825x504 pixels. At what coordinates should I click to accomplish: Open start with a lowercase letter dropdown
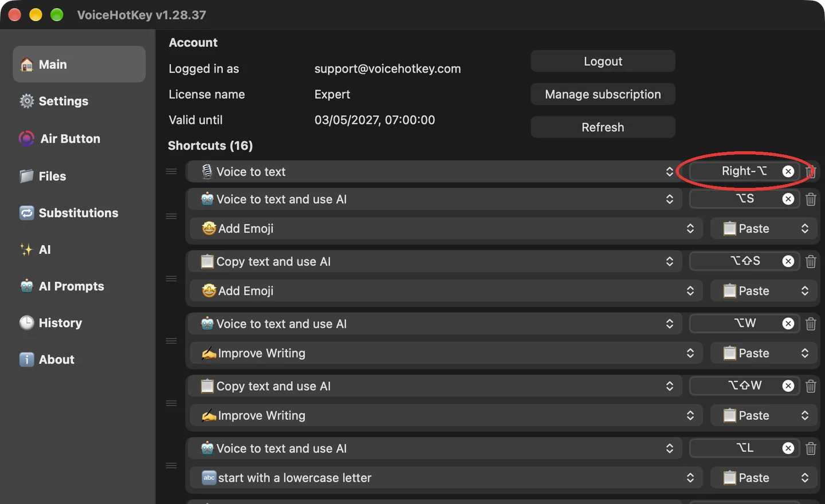click(x=445, y=478)
